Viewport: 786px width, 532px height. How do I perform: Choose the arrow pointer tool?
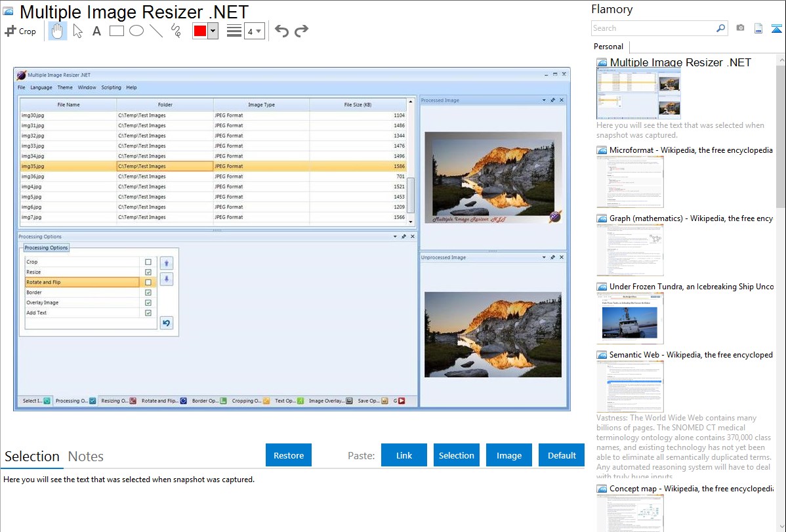pyautogui.click(x=77, y=31)
